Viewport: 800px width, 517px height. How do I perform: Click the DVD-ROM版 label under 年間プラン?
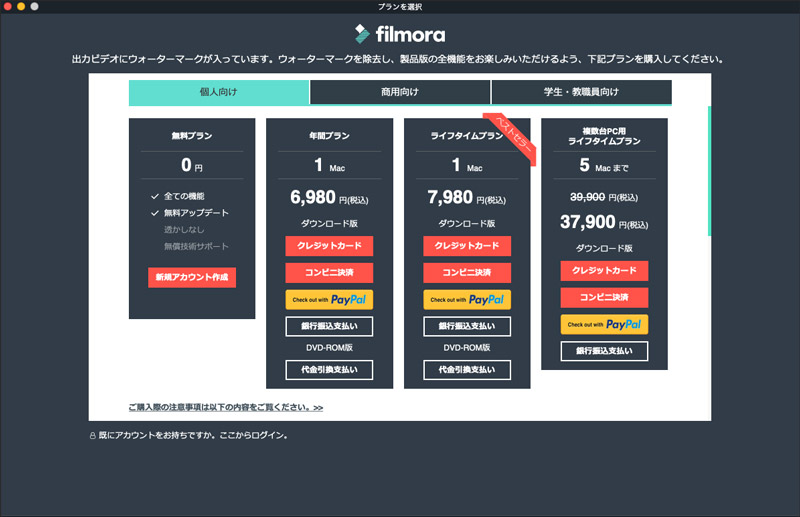(x=329, y=348)
